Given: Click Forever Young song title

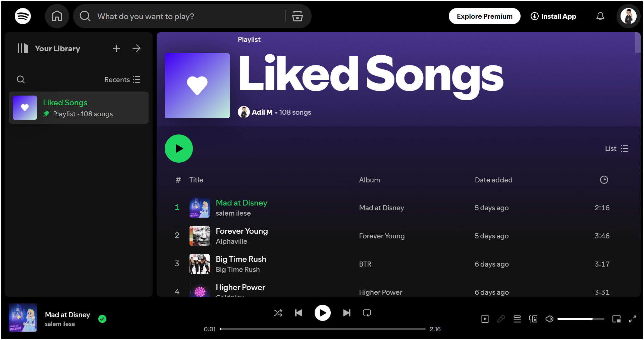Looking at the screenshot, I should 242,231.
